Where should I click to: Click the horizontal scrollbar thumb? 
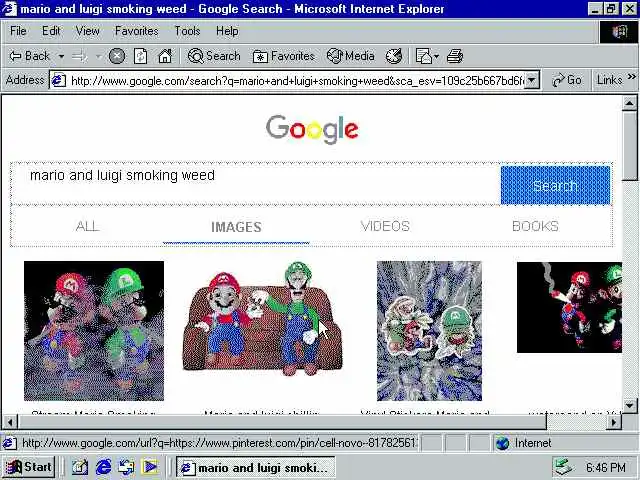pyautogui.click(x=282, y=422)
